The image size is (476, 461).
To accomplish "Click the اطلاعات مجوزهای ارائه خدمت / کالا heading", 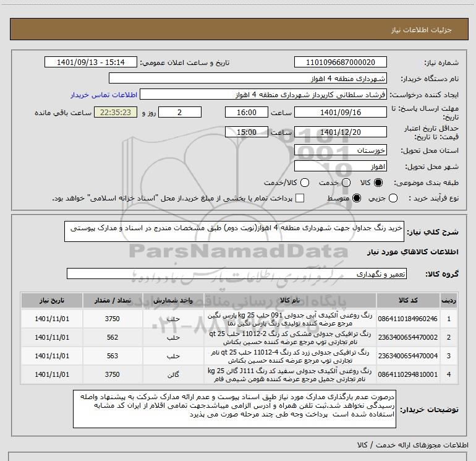I will [413, 445].
